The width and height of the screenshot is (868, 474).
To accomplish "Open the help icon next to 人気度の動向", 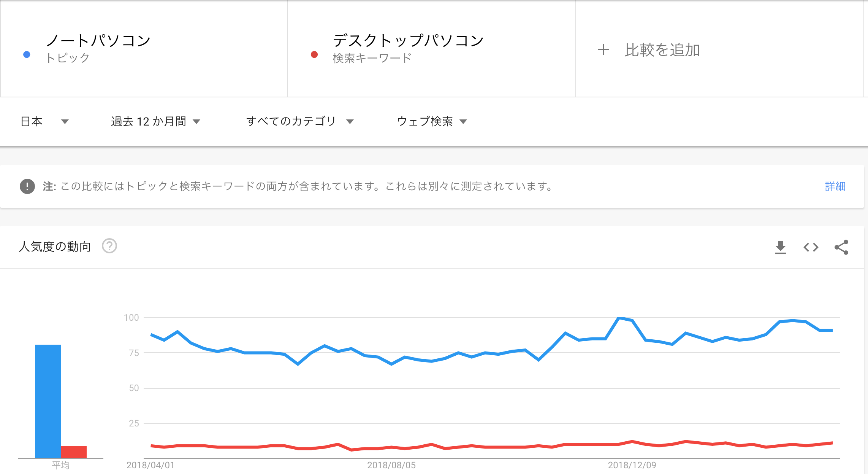I will click(109, 246).
